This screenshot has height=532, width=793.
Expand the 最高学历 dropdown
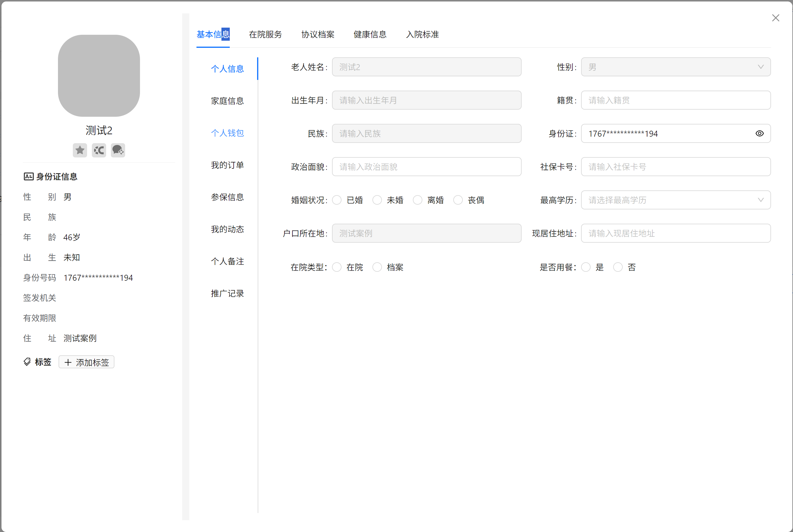676,200
